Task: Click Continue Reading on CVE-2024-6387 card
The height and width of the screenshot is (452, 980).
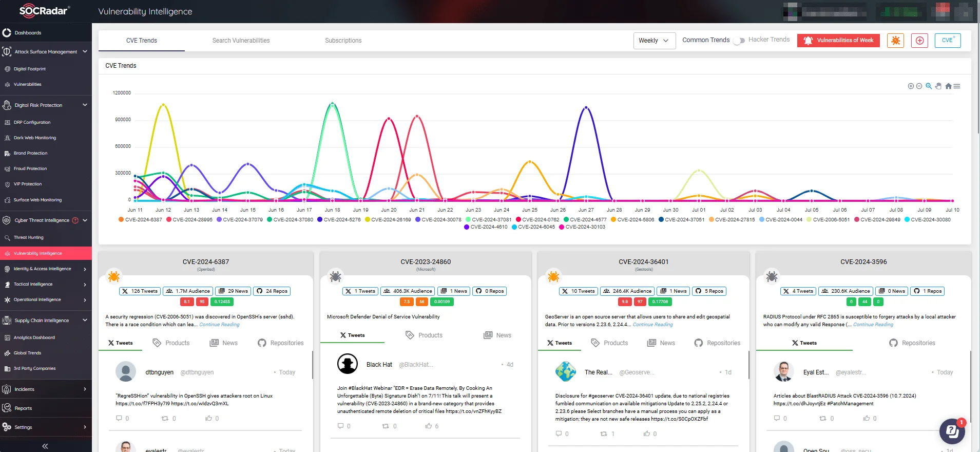Action: pyautogui.click(x=219, y=325)
